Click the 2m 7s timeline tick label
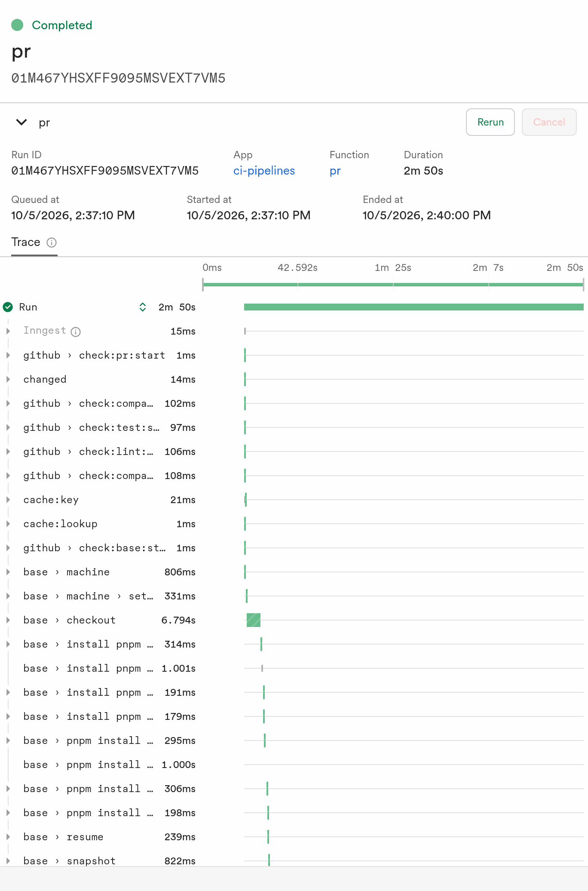Screen dimensions: 588x891 tap(488, 267)
